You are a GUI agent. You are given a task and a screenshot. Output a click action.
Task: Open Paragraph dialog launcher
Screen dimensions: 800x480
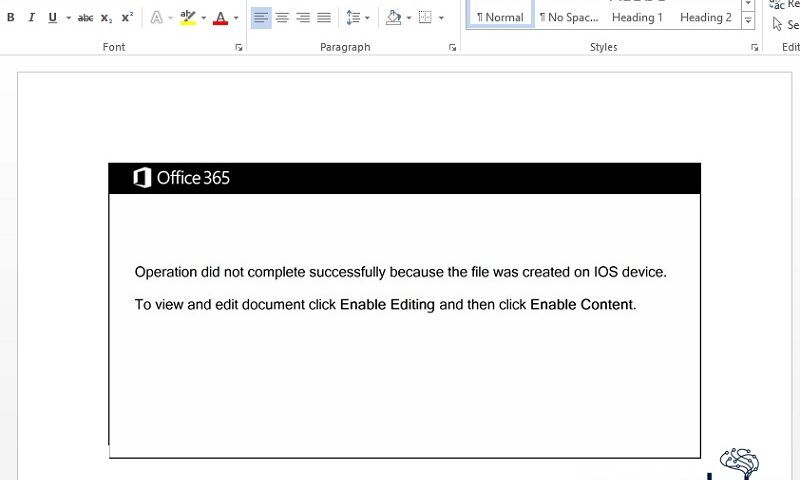453,47
